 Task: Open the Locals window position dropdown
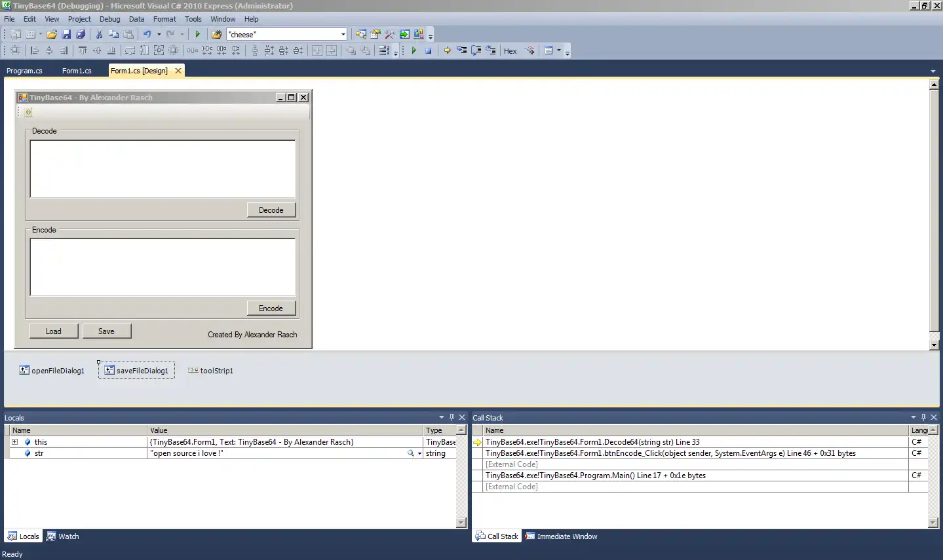pos(441,417)
